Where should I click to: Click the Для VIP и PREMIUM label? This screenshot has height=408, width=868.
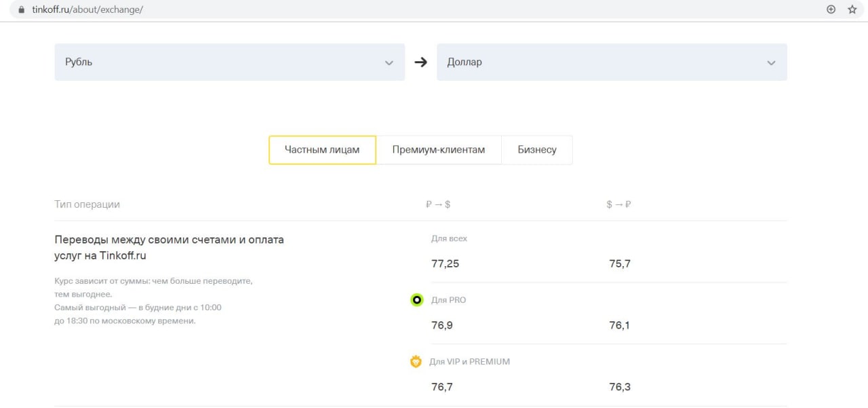click(469, 362)
